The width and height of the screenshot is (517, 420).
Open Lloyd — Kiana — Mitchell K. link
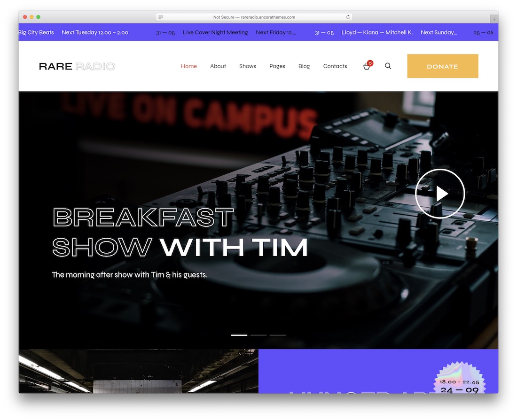coord(377,32)
